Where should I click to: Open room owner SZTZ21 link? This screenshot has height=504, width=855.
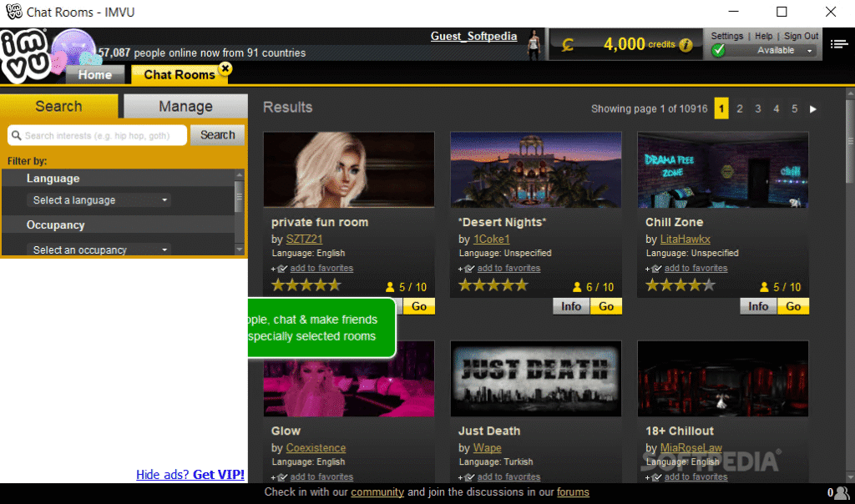pyautogui.click(x=304, y=239)
